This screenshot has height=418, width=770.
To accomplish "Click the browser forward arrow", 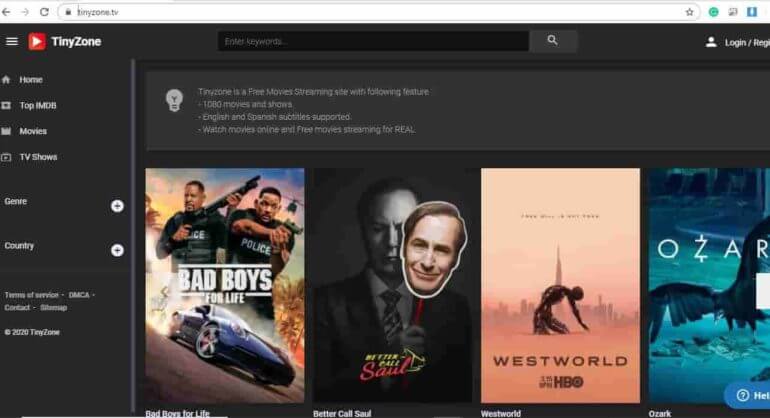I will coord(25,12).
